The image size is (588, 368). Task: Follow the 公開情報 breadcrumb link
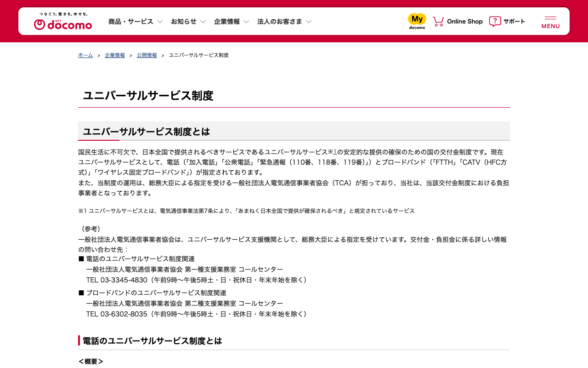[147, 55]
